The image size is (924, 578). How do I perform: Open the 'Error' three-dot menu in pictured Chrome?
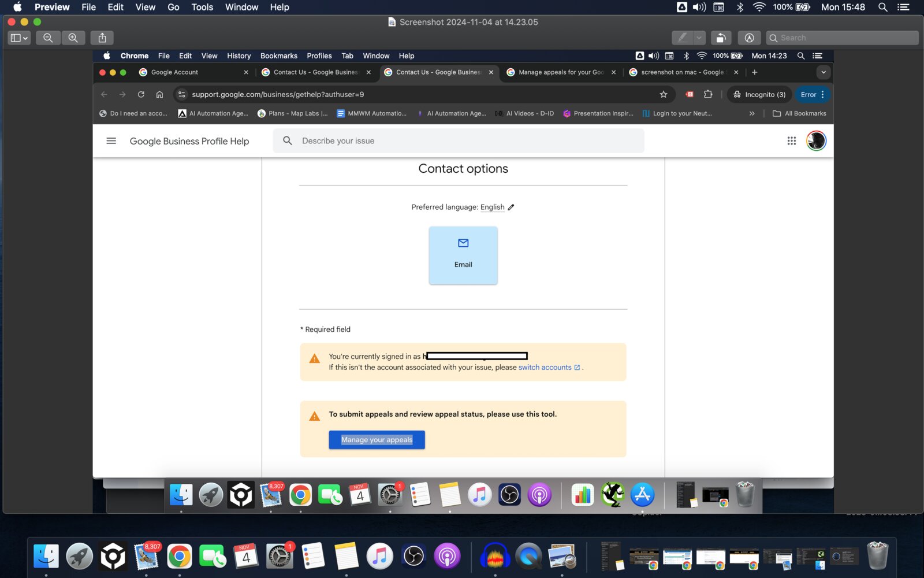point(813,94)
